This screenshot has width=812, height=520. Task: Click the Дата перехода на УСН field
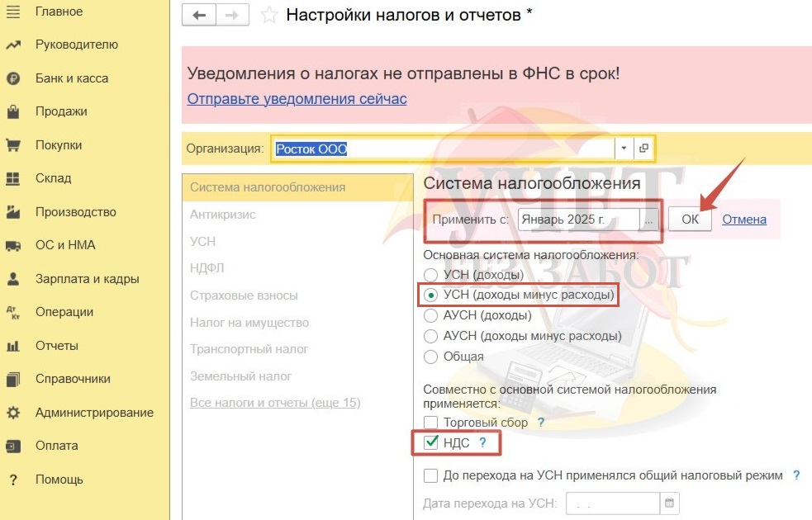613,503
